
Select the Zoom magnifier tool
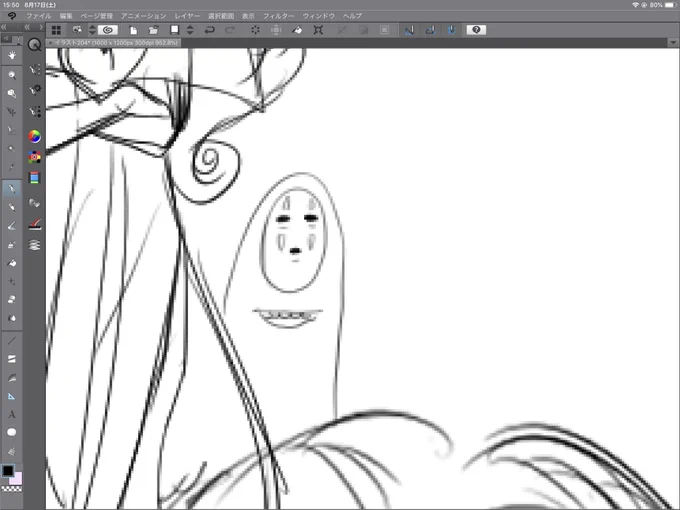pyautogui.click(x=12, y=75)
